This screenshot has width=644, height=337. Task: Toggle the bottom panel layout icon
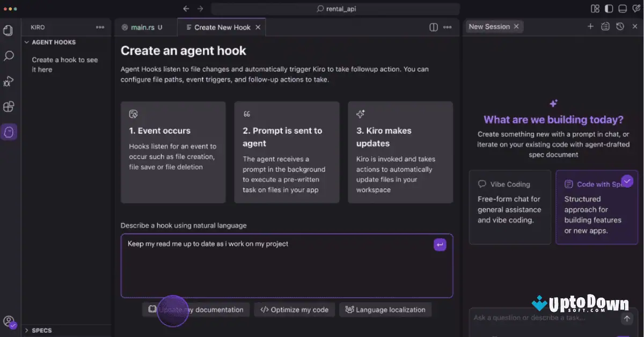(x=623, y=9)
